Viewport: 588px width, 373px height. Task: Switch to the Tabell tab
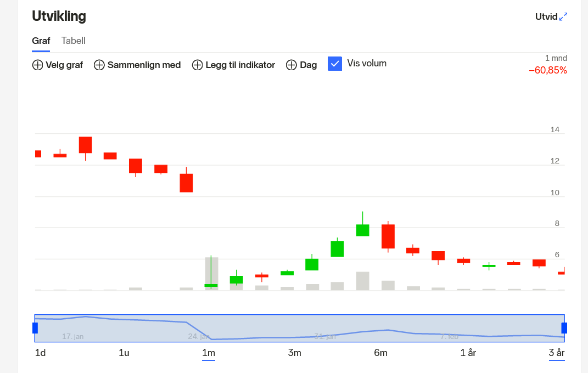click(73, 41)
